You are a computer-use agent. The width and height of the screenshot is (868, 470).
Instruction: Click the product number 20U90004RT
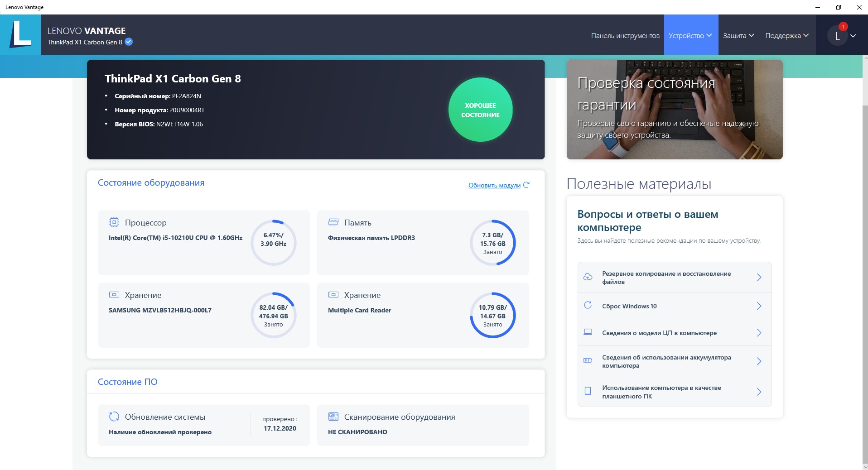(x=187, y=110)
